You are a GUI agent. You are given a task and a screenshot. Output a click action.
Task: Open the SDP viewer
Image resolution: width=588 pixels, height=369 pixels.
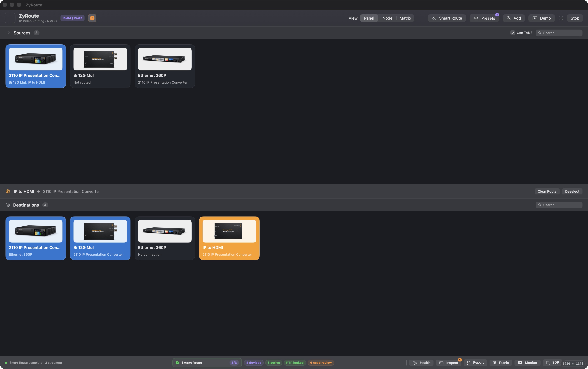coord(552,363)
